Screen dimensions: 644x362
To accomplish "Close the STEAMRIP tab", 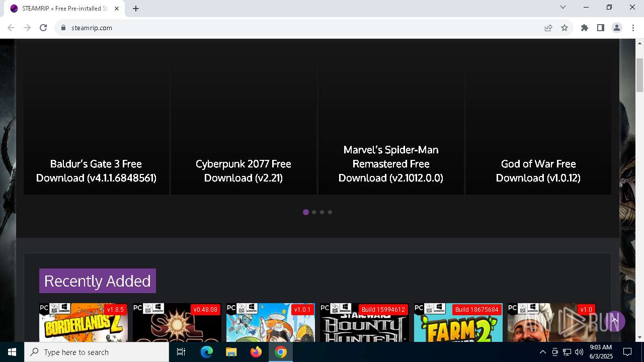I will [117, 9].
